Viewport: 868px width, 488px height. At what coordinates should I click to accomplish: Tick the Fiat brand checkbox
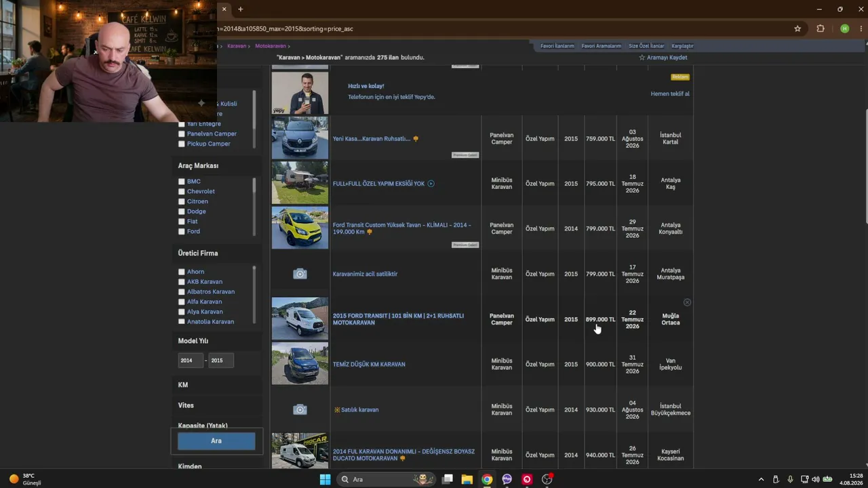[182, 222]
